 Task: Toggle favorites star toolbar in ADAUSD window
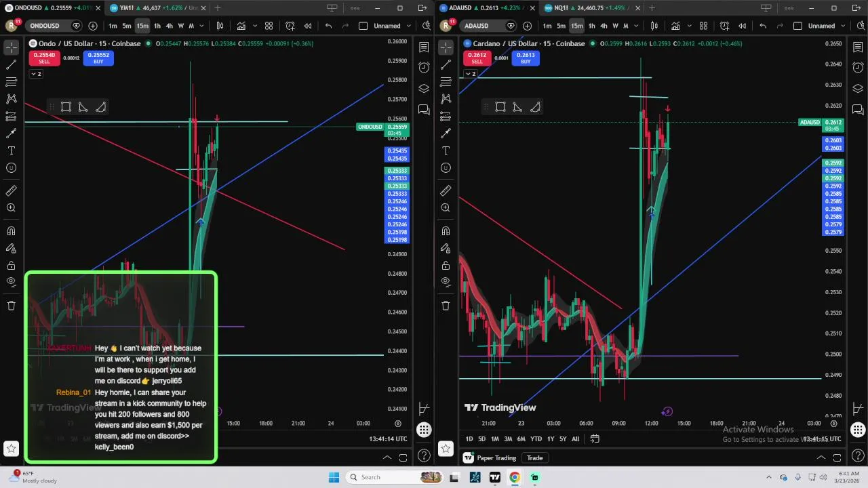[446, 448]
